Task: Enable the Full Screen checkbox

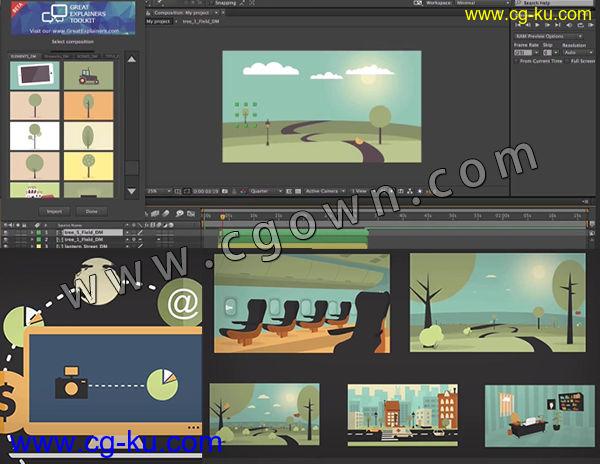Action: click(567, 61)
